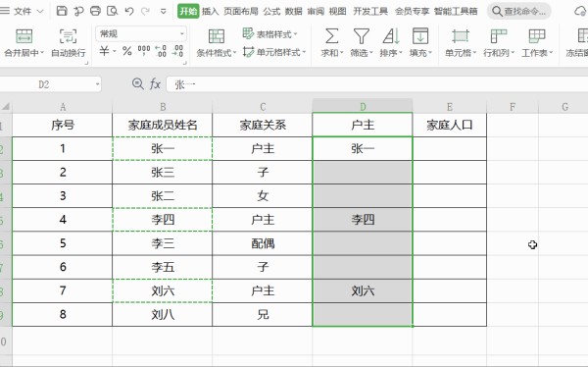
Task: Open the 智能工具箱 tab
Action: [456, 11]
